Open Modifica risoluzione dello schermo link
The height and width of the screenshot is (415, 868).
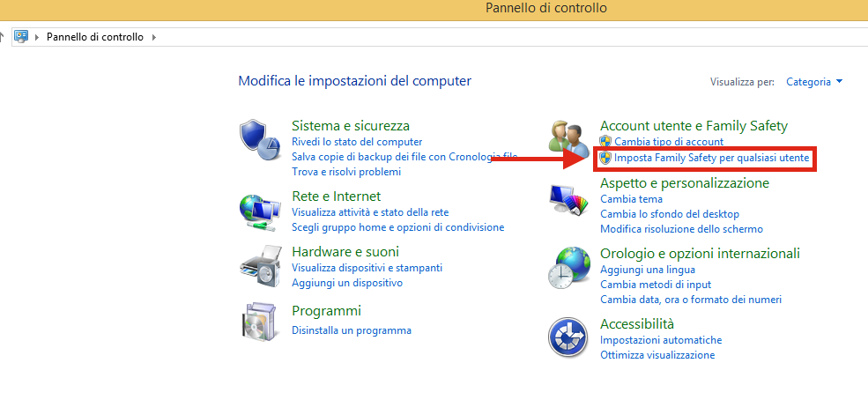coord(681,229)
